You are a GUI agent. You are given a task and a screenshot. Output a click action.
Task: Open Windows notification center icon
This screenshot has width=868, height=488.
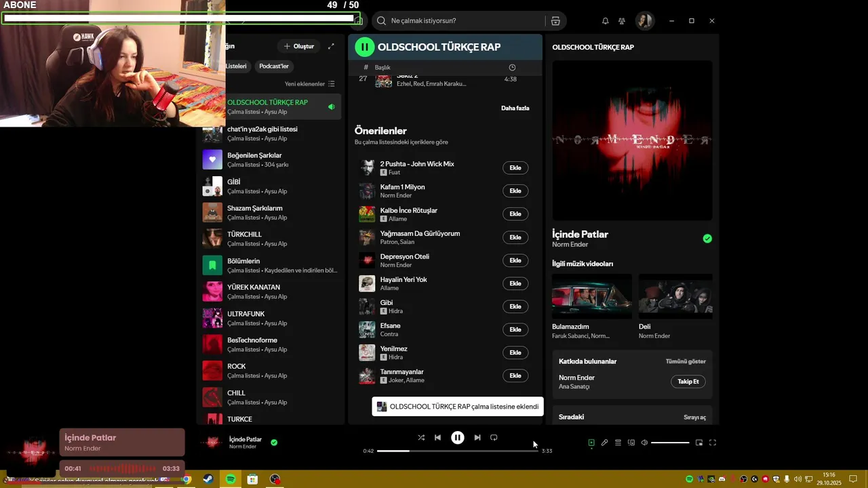853,479
